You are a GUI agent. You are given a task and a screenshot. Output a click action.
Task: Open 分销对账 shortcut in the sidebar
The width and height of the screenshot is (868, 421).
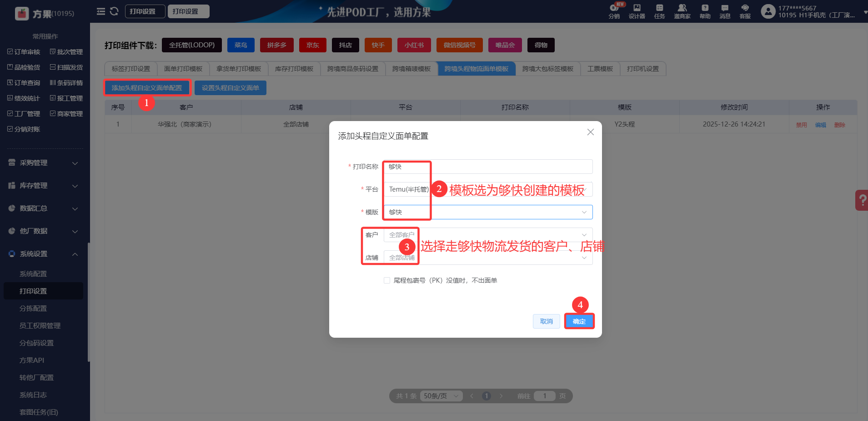coord(24,129)
